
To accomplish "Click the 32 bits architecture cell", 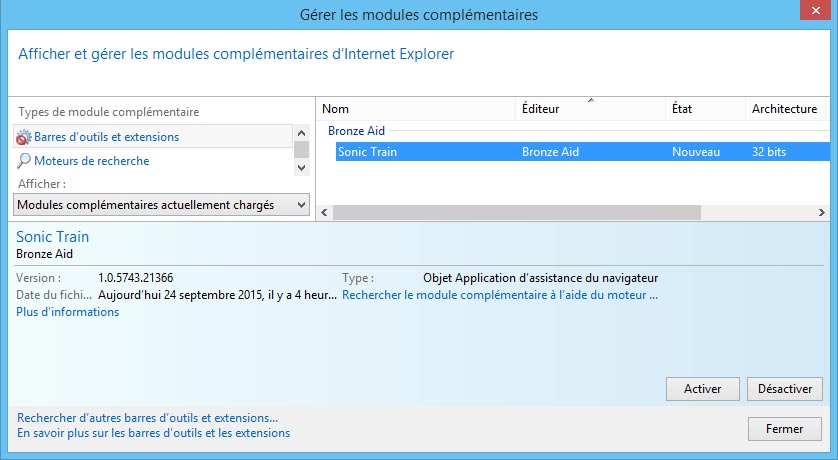I will pyautogui.click(x=769, y=152).
